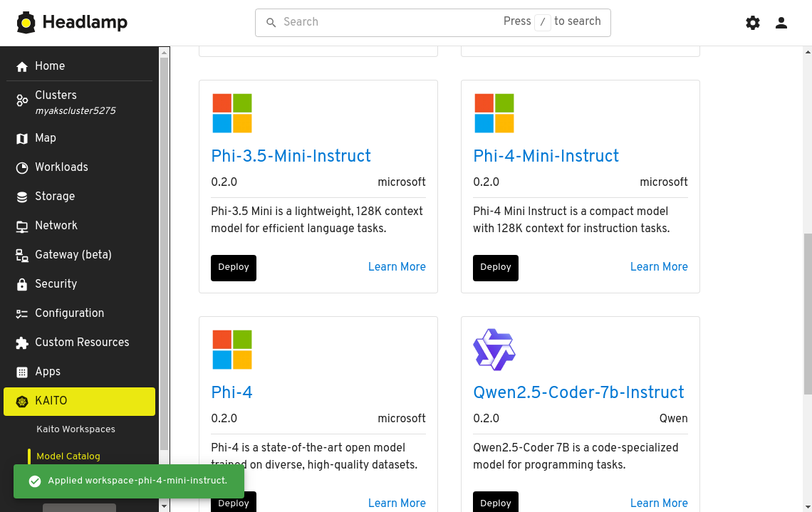Viewport: 812px width, 512px height.
Task: Click the user account icon
Action: [781, 23]
